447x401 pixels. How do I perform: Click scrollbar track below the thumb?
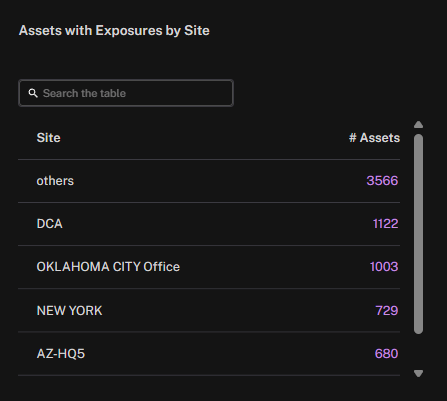[x=418, y=351]
